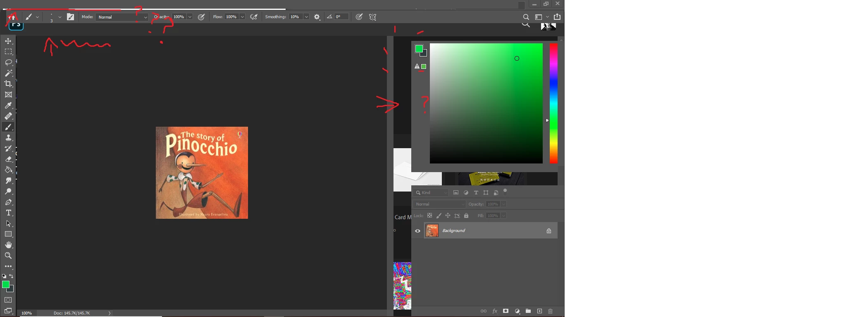The image size is (868, 317).
Task: Toggle lock image pixels
Action: tap(439, 216)
